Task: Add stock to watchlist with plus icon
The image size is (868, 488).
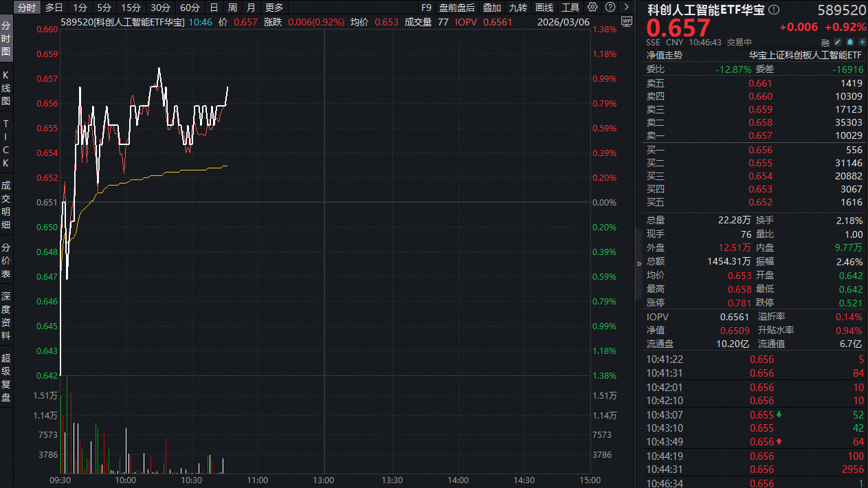Action: pos(861,42)
